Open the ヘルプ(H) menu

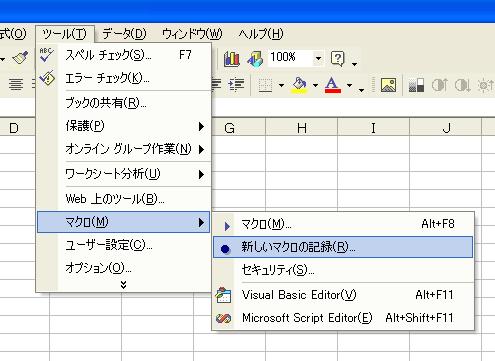[261, 34]
